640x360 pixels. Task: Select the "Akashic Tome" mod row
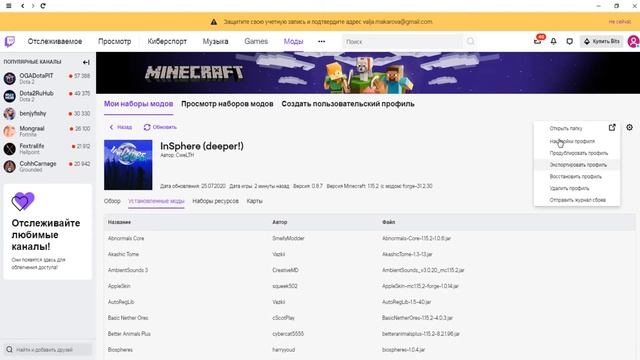pyautogui.click(x=369, y=254)
